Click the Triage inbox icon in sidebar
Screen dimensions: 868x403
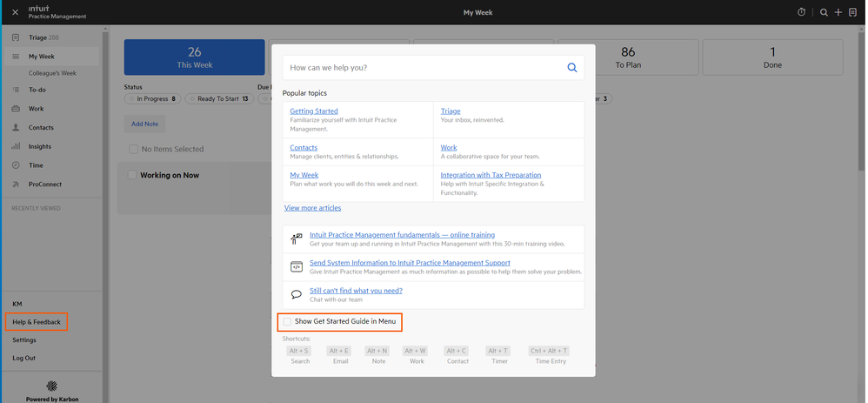[x=16, y=38]
